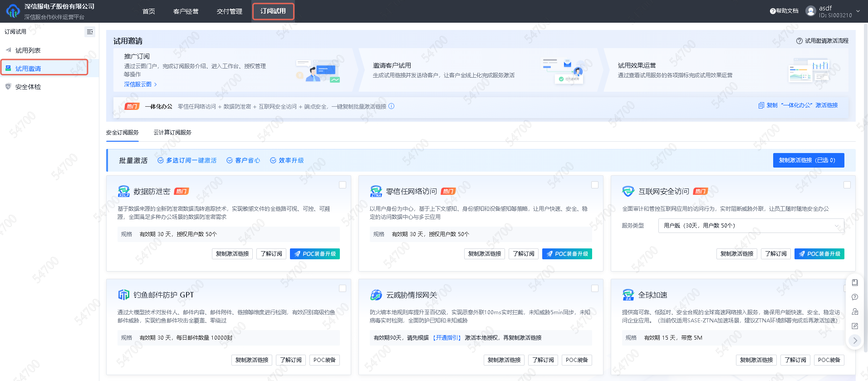
Task: Click the book manual icon in floating toolbar
Action: coord(855,282)
